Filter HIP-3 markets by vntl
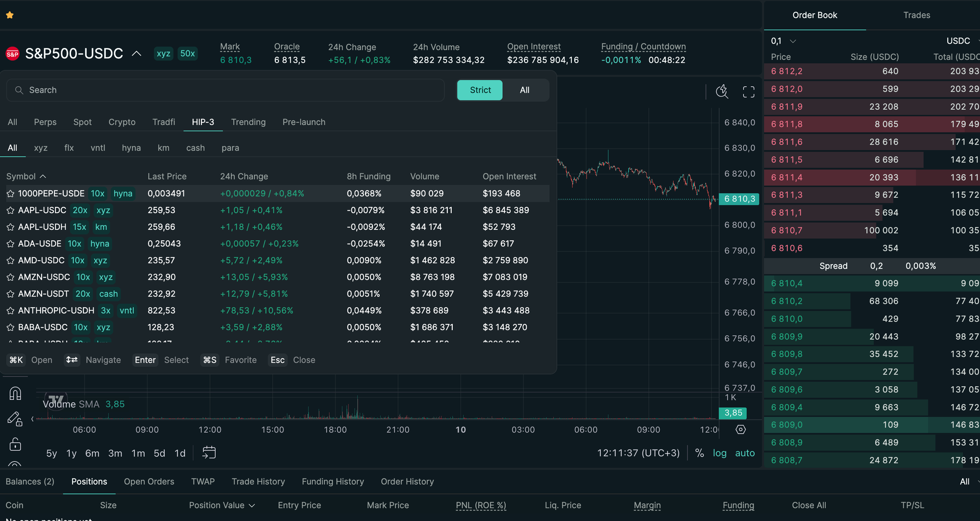This screenshot has height=521, width=980. tap(98, 148)
